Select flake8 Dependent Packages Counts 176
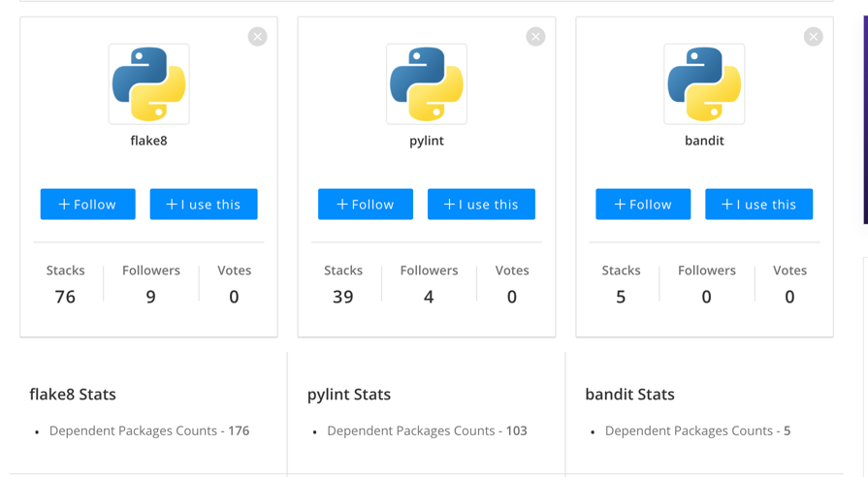 (x=149, y=430)
